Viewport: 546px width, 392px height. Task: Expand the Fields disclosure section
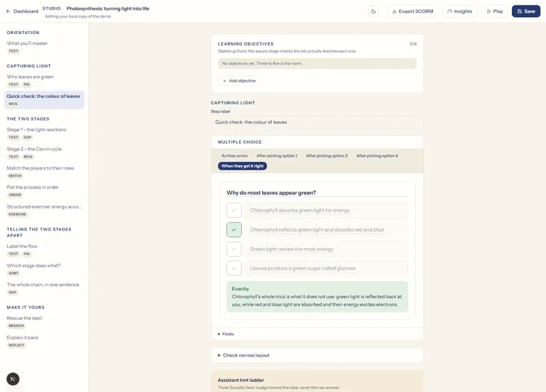point(226,334)
